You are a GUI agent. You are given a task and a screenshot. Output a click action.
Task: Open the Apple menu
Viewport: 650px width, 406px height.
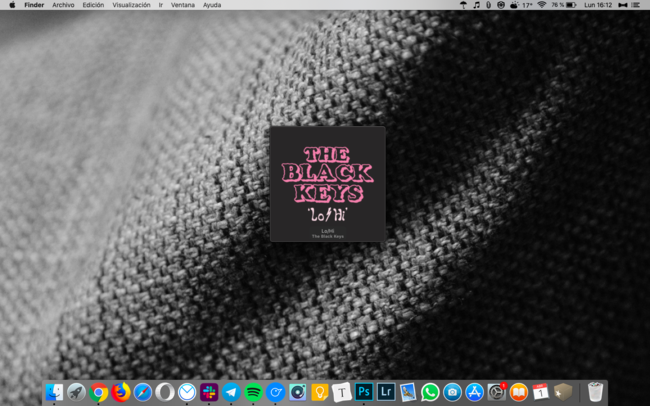coord(12,5)
